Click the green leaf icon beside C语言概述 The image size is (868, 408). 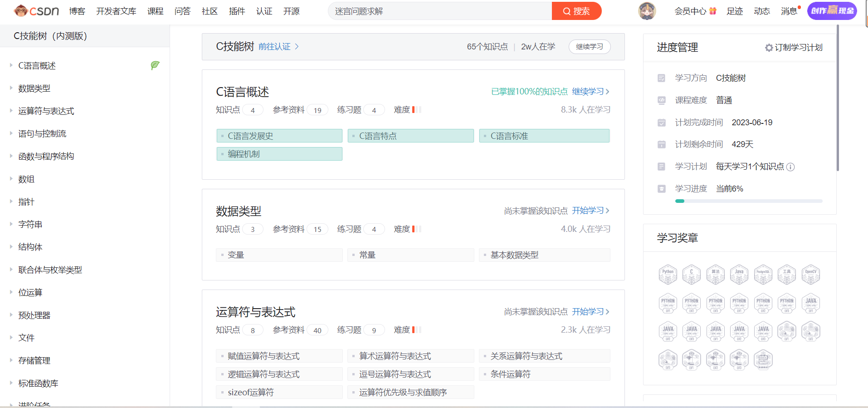point(155,65)
